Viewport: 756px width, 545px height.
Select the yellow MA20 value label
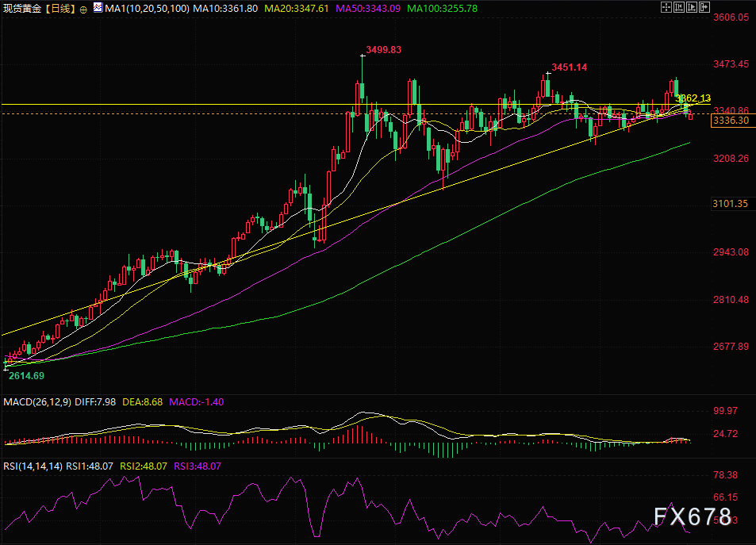click(x=289, y=8)
